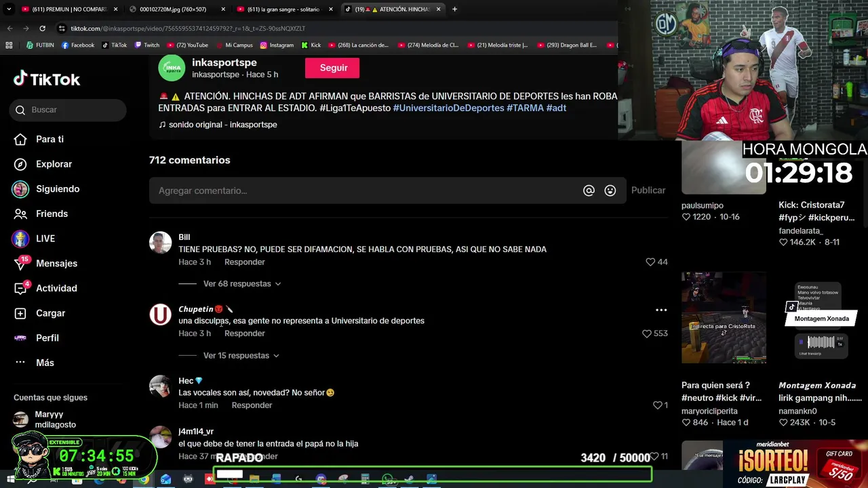
Task: Click Publicar to post comment
Action: click(648, 190)
